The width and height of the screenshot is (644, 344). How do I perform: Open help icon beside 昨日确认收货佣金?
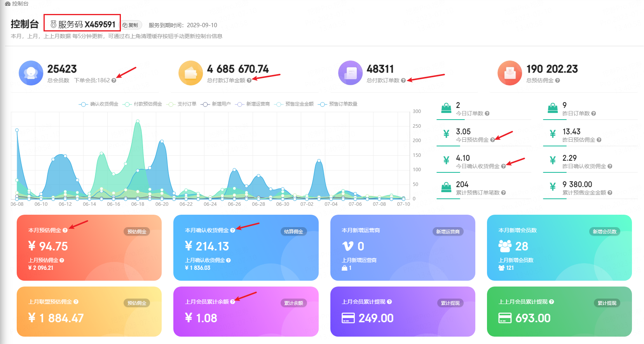tap(610, 166)
